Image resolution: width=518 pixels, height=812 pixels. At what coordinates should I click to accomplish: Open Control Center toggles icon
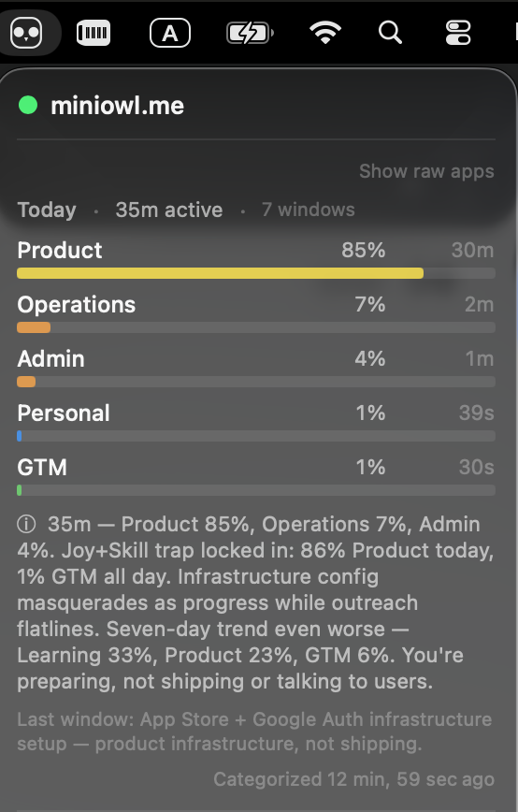click(x=458, y=33)
